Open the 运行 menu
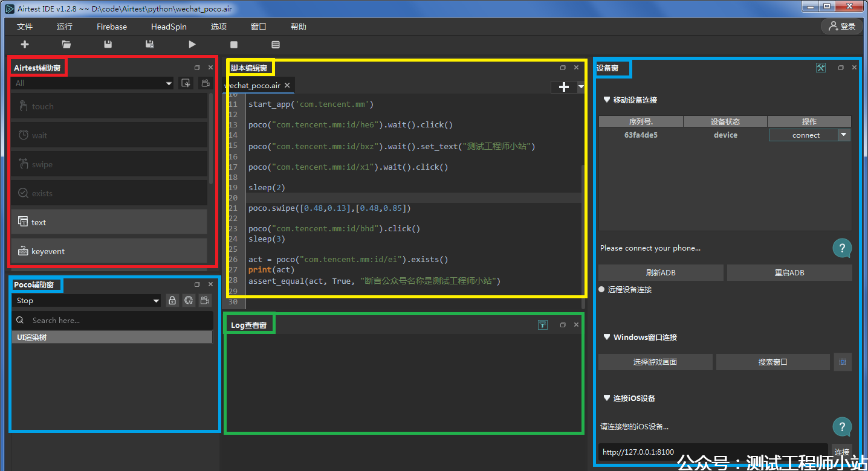The image size is (868, 471). coord(65,27)
